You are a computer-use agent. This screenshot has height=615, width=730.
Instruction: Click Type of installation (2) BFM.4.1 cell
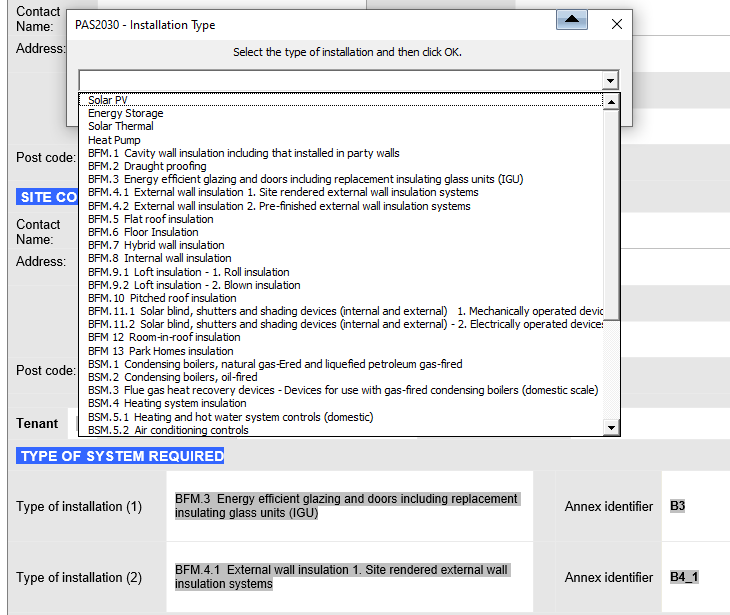(348, 577)
